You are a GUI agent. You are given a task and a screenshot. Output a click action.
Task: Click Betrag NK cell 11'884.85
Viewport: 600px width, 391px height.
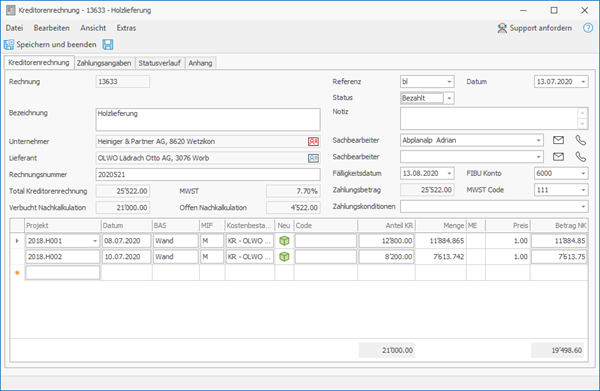pos(559,241)
